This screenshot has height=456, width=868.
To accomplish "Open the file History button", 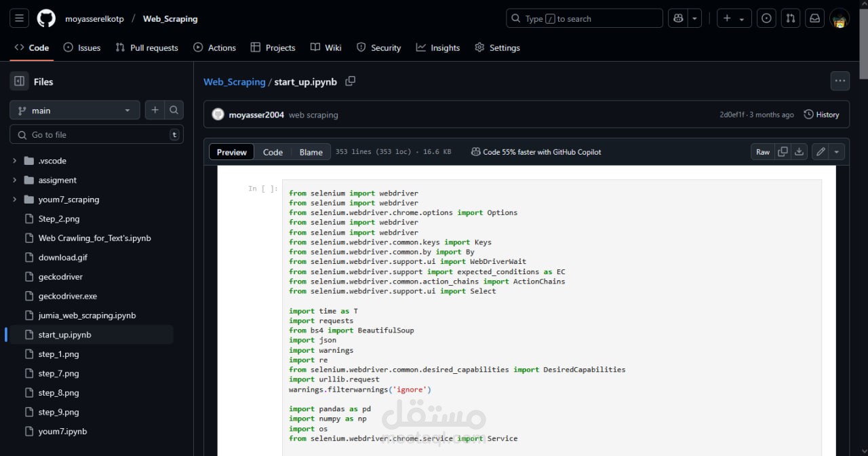I will point(821,115).
